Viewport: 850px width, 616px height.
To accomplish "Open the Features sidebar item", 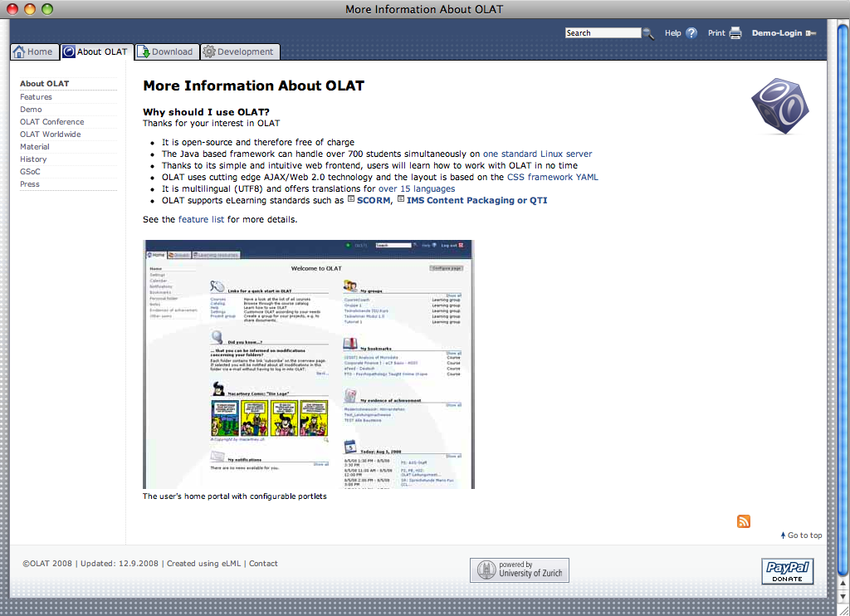I will 36,97.
